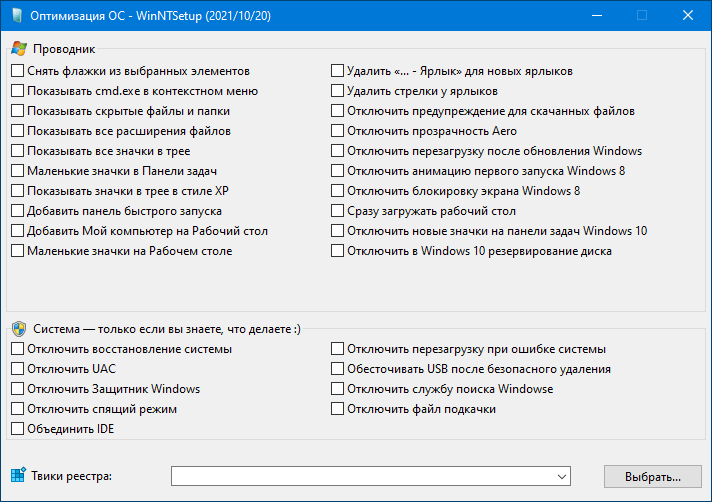The width and height of the screenshot is (712, 502).
Task: Enable Сразу загружать рабочий стол
Action: (337, 211)
